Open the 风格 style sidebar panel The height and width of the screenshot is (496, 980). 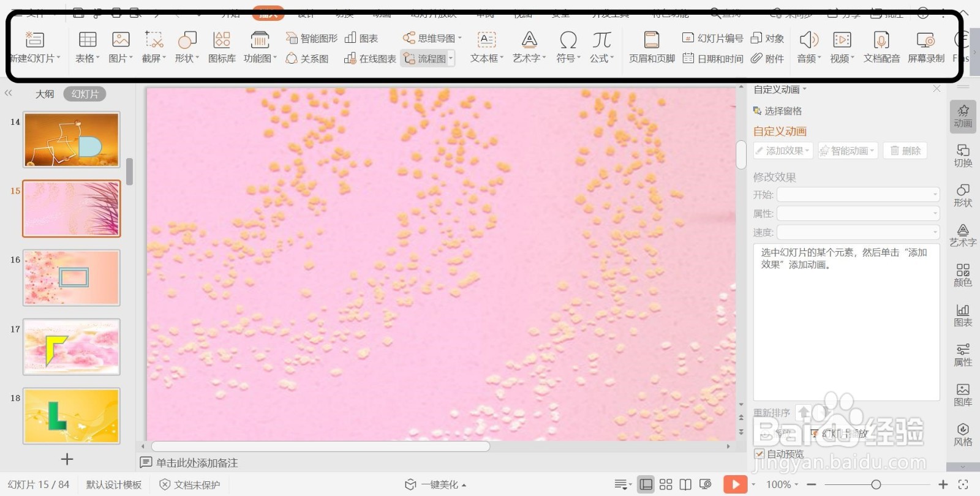click(963, 434)
